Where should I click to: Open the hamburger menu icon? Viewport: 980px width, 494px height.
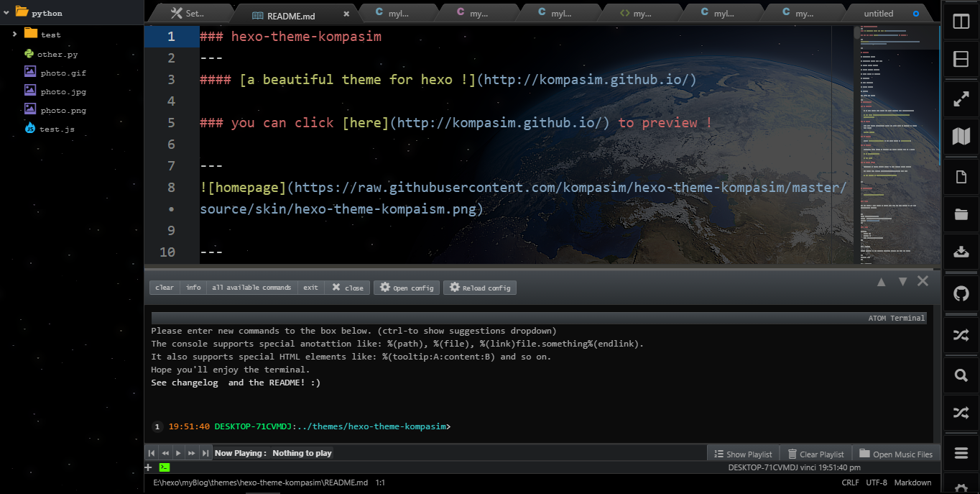point(961,452)
